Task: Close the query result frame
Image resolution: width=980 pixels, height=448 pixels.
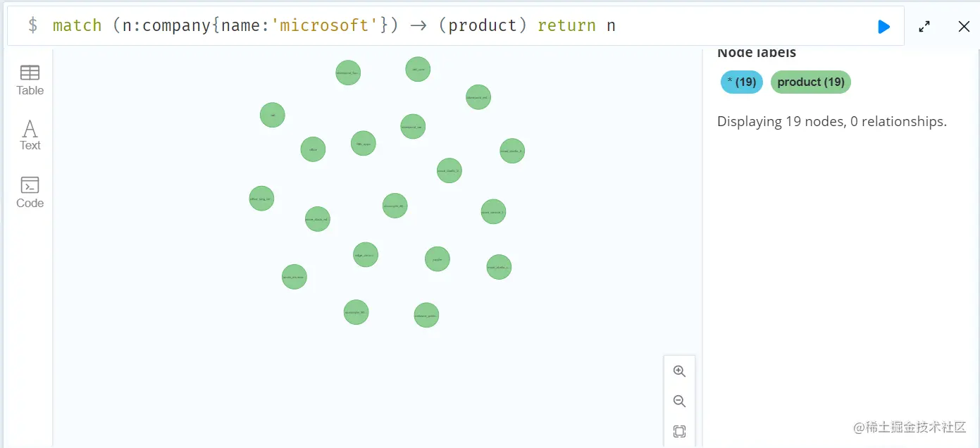Action: tap(964, 27)
